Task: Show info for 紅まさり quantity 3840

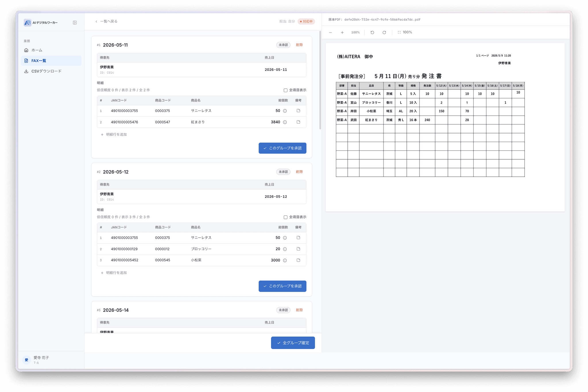Action: point(285,122)
